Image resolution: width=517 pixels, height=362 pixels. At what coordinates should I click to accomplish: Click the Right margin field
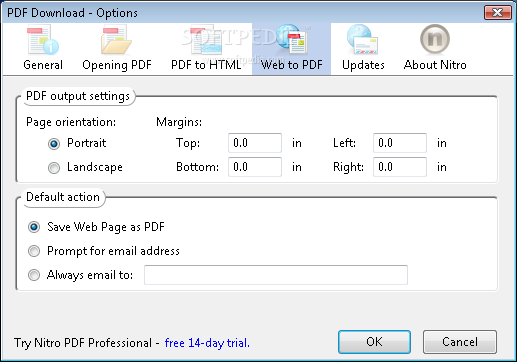pyautogui.click(x=400, y=167)
